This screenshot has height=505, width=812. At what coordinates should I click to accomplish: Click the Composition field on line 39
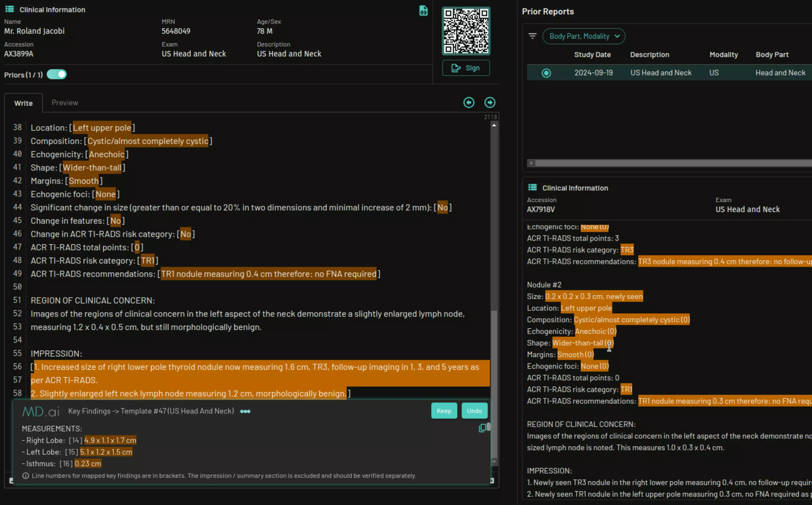[148, 141]
